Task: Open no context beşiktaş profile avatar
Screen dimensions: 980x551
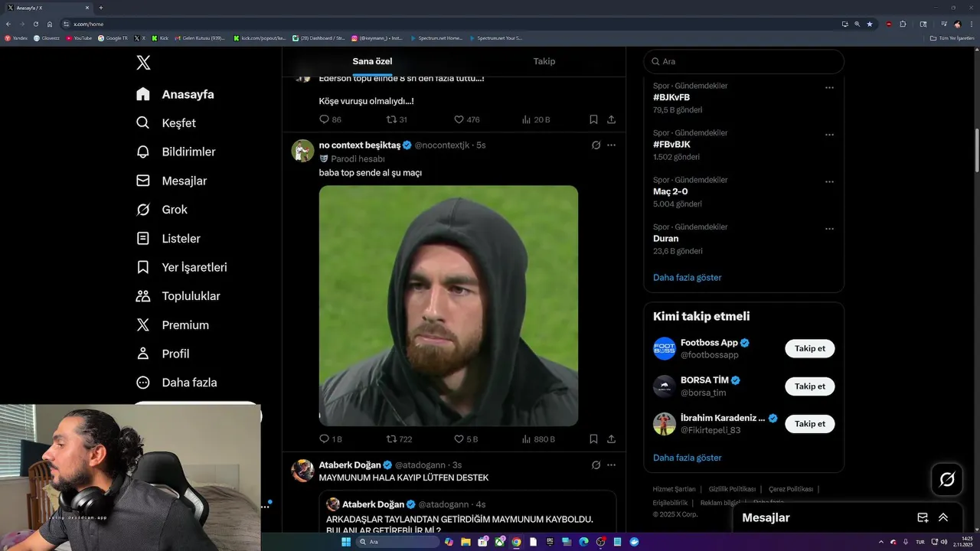Action: 302,151
